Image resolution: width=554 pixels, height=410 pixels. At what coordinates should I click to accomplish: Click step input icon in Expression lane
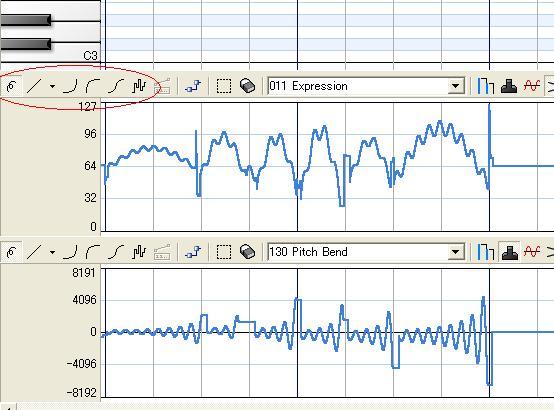coord(193,86)
